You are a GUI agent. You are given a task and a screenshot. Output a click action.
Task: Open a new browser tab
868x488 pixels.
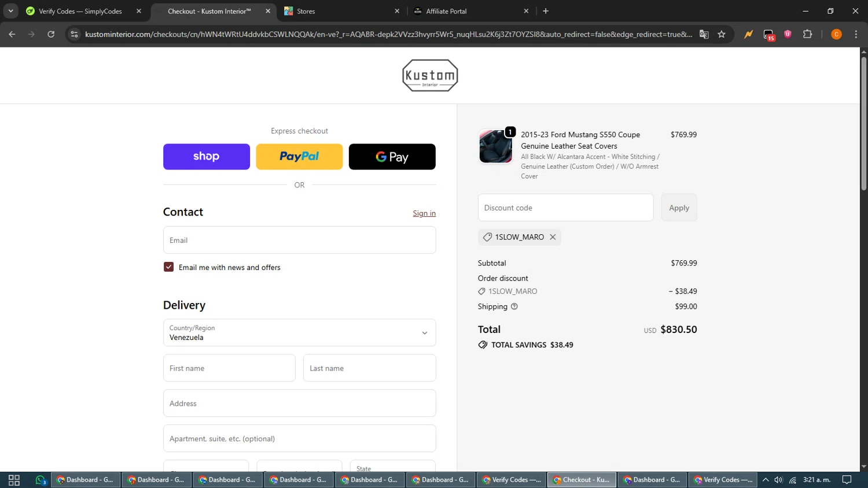pyautogui.click(x=546, y=11)
